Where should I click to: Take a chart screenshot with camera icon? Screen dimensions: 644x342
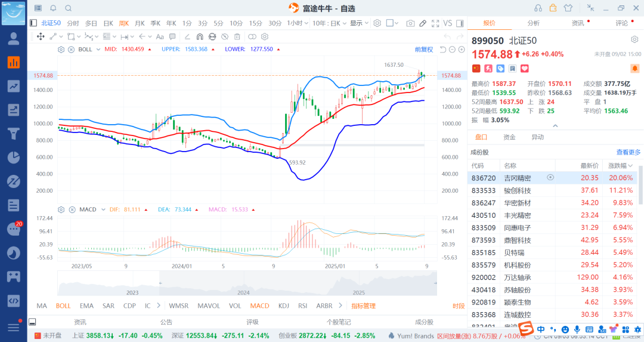click(x=410, y=23)
